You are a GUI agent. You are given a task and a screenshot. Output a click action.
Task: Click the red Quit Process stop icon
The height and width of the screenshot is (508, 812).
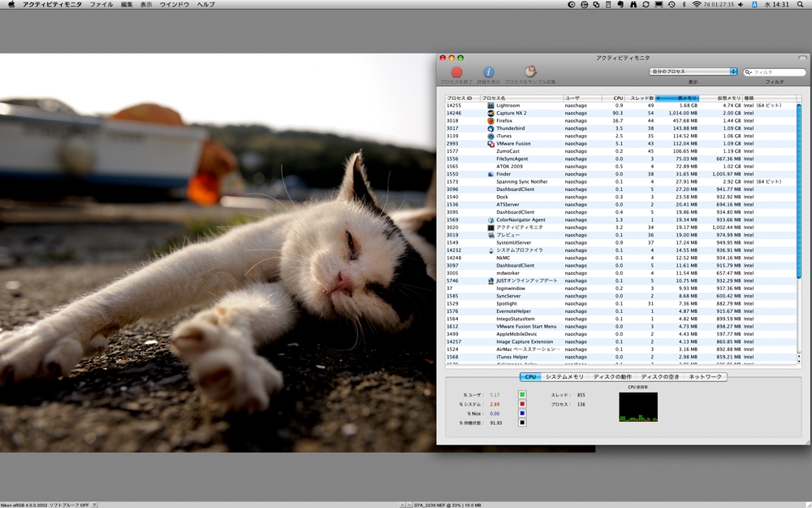tap(456, 72)
